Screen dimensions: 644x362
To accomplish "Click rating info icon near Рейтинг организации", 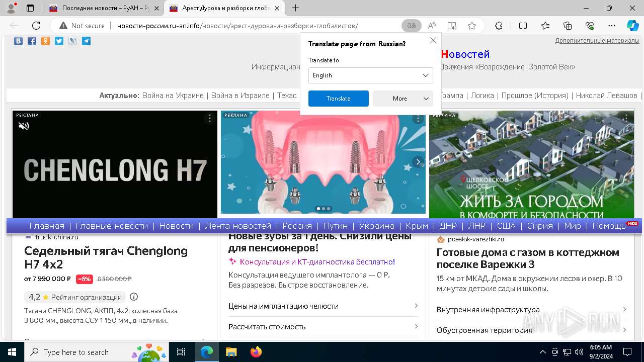I will tap(134, 297).
